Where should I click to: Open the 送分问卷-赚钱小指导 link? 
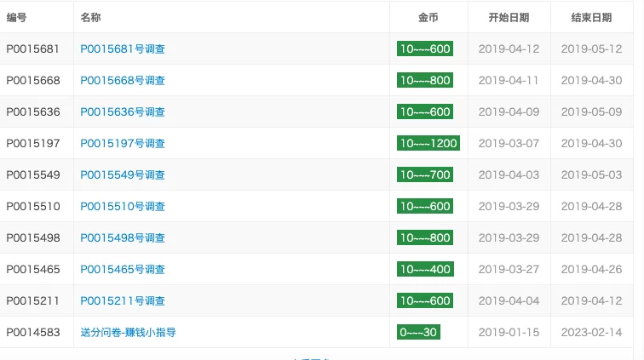(128, 333)
